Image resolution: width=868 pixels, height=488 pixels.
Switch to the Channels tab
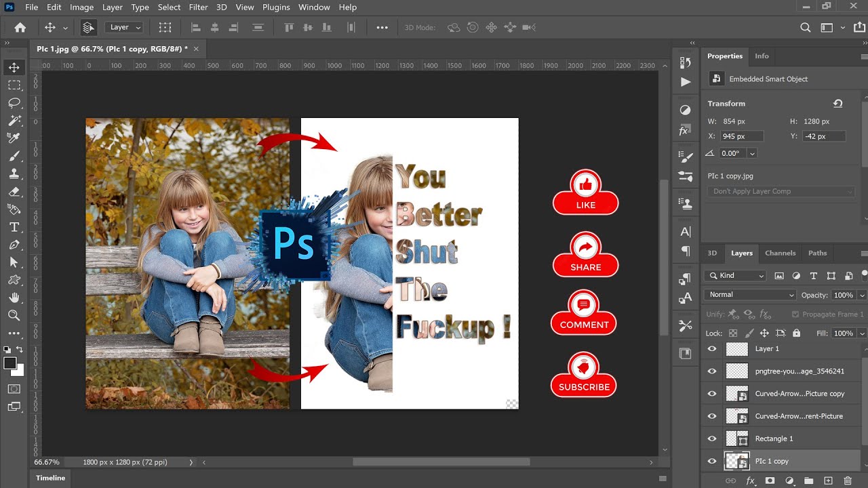(780, 253)
